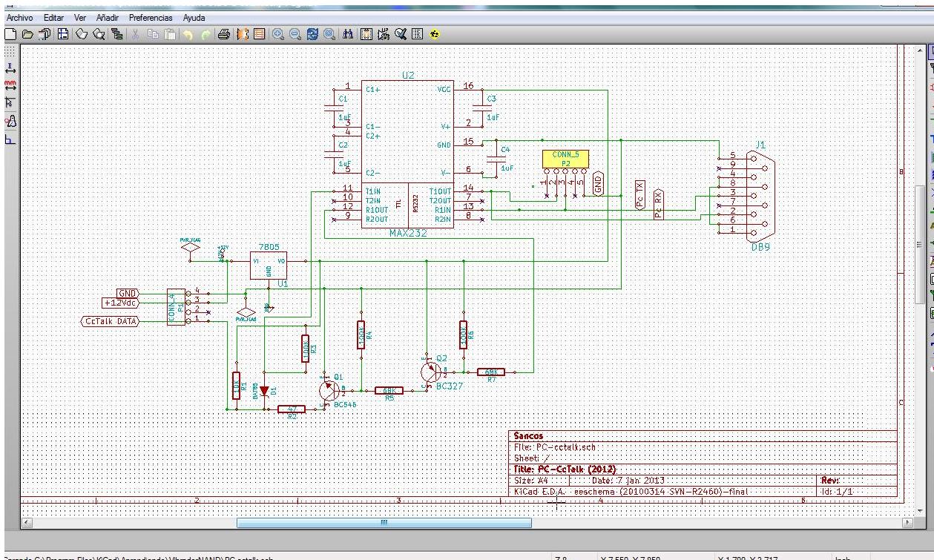Viewport: 934px width, 560px height.
Task: Select the MAX232 chip label
Action: pyautogui.click(x=407, y=233)
